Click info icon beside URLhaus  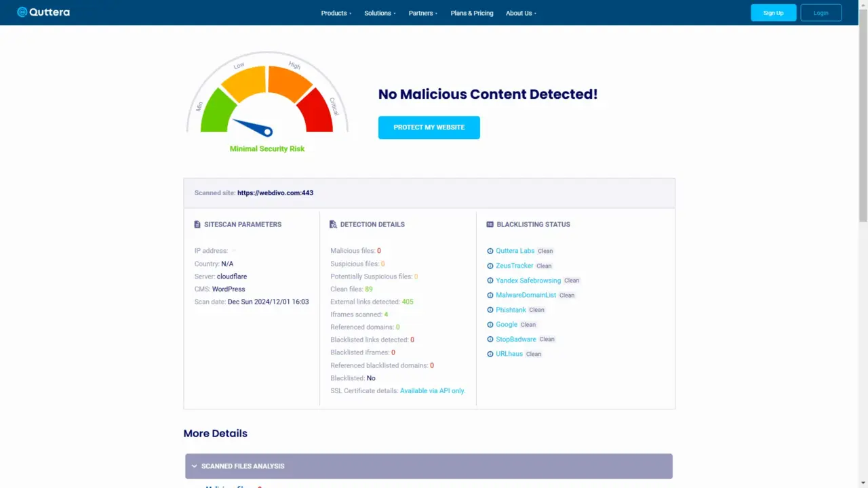490,354
